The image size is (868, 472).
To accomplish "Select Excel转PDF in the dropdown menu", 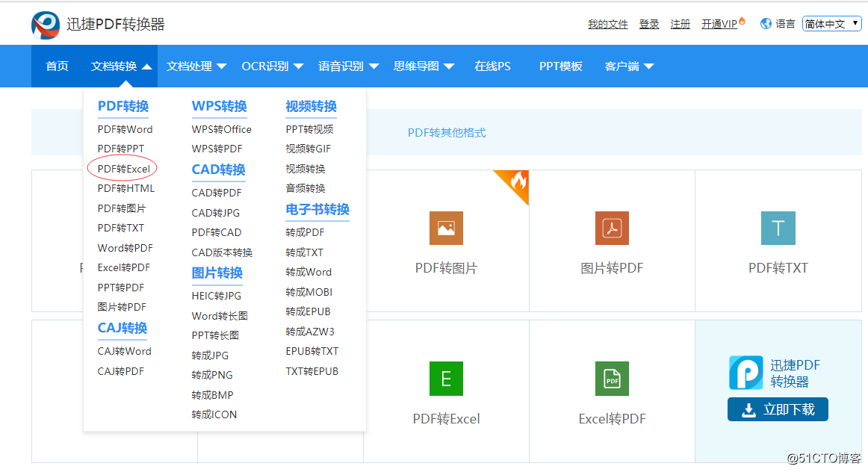I will [x=123, y=268].
